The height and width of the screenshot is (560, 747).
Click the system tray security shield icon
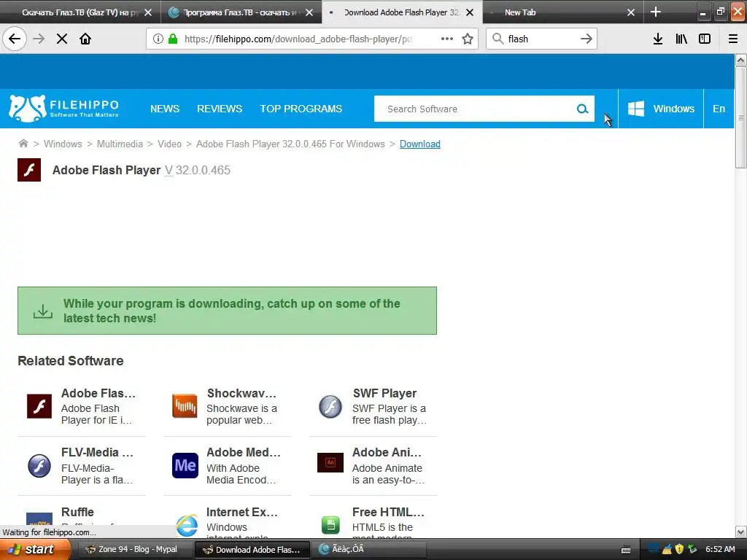click(x=680, y=549)
